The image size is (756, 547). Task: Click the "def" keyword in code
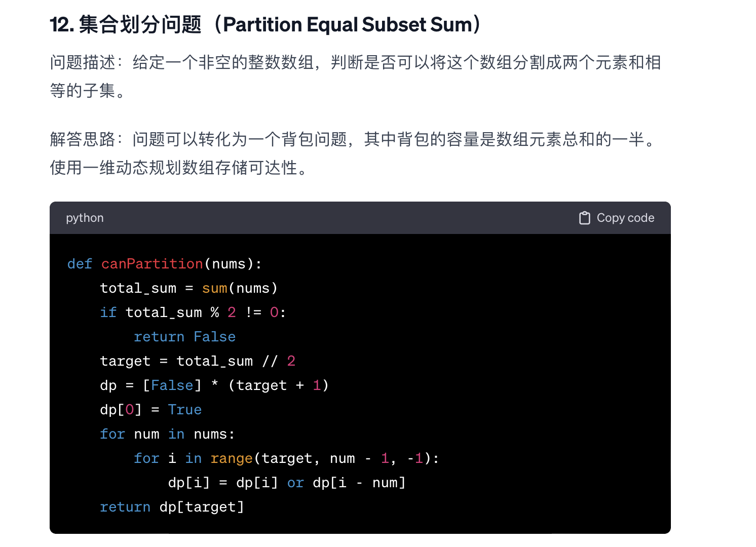pyautogui.click(x=80, y=264)
